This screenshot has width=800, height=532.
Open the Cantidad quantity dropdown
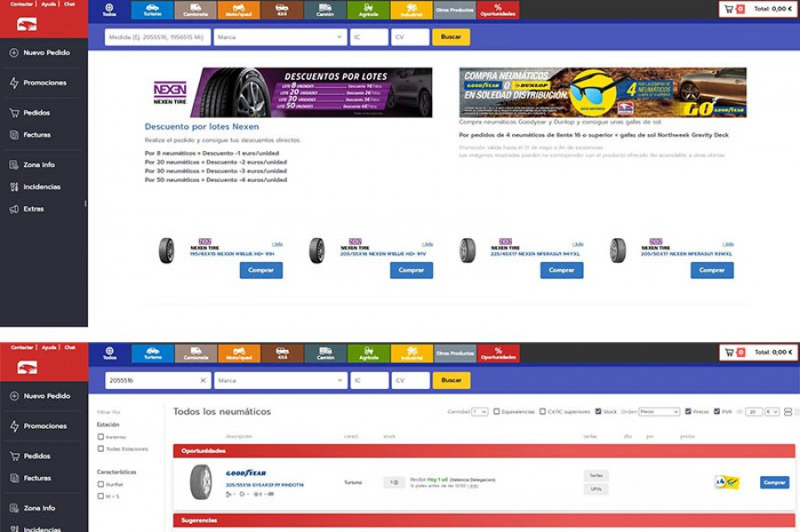(480, 412)
